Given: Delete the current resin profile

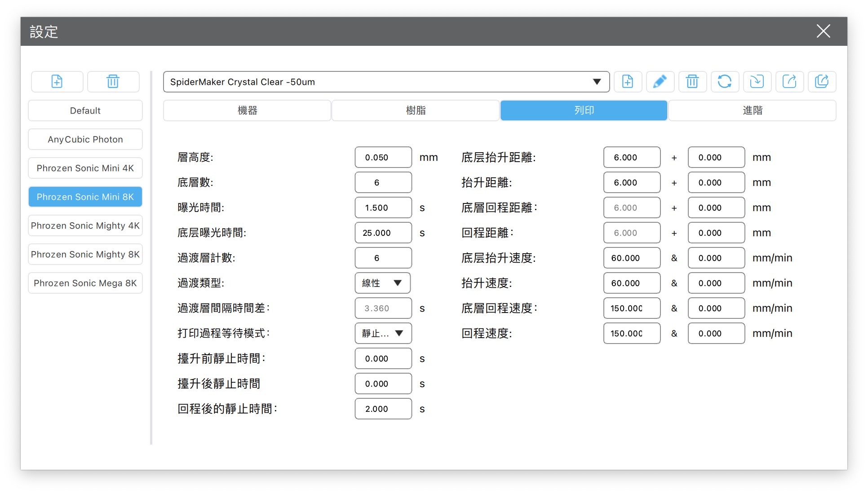Looking at the screenshot, I should click(692, 82).
